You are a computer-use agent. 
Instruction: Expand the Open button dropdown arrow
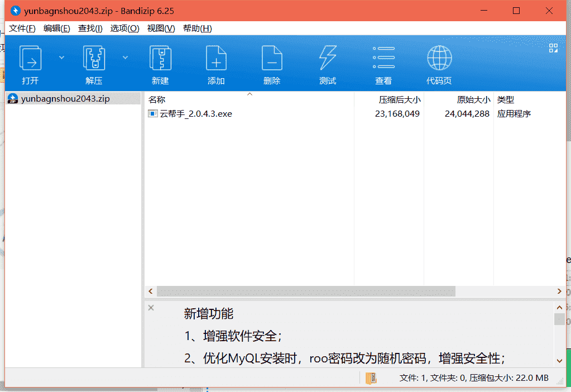61,58
